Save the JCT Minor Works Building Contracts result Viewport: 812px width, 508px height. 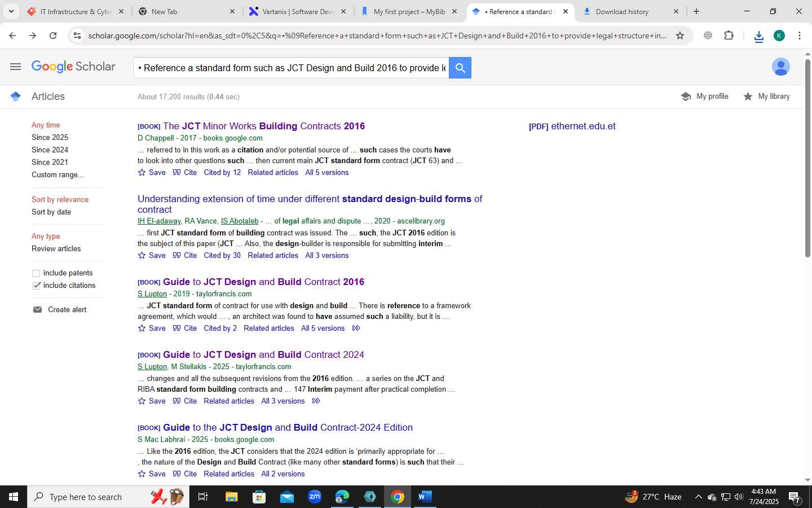coord(152,172)
